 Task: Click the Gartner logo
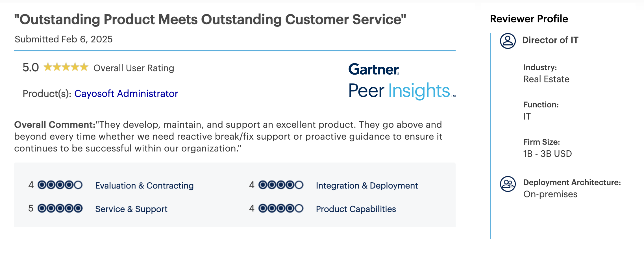(x=374, y=69)
